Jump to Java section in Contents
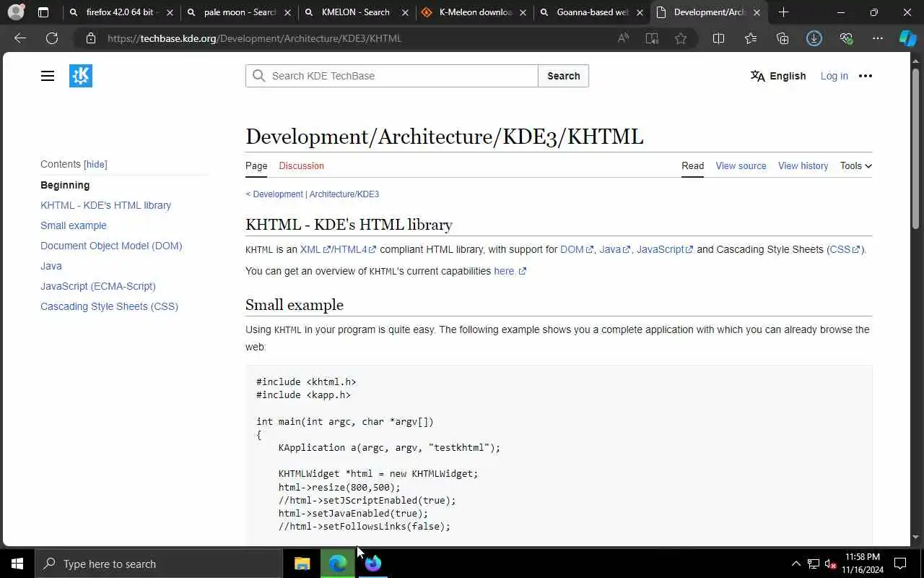The height and width of the screenshot is (578, 924). [51, 266]
